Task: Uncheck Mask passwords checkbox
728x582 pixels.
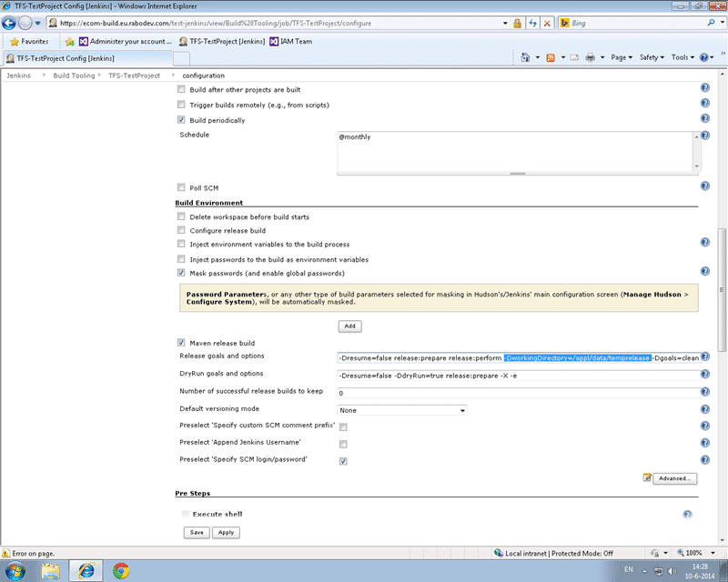Action: [x=181, y=273]
